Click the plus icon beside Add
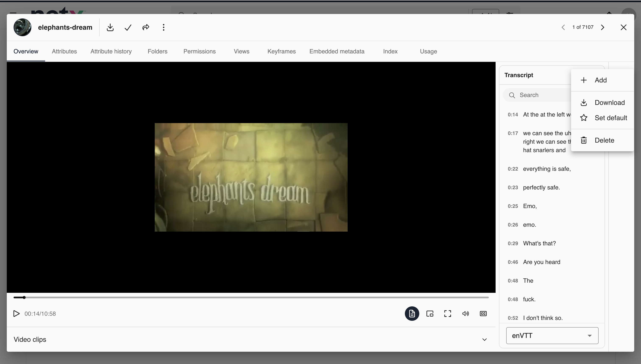 pyautogui.click(x=584, y=80)
